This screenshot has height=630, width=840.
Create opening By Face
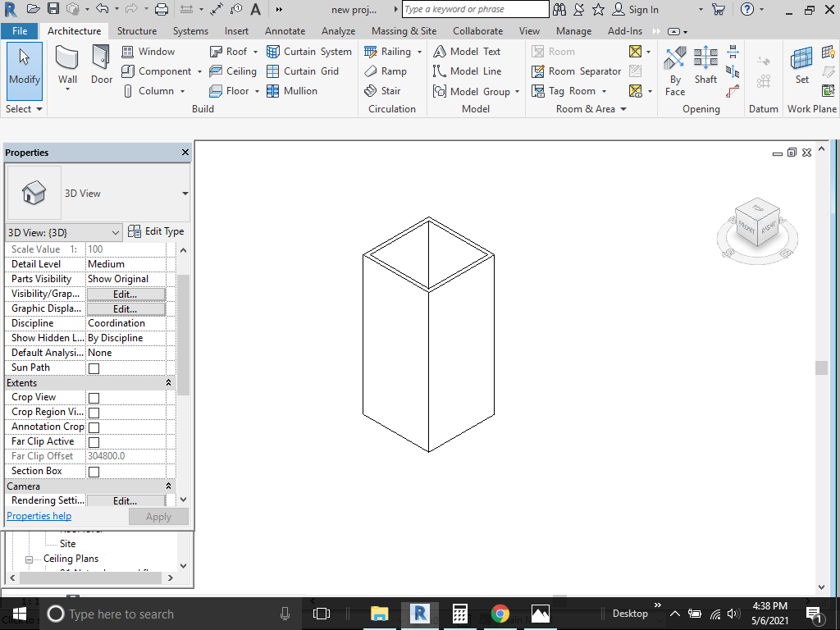675,71
